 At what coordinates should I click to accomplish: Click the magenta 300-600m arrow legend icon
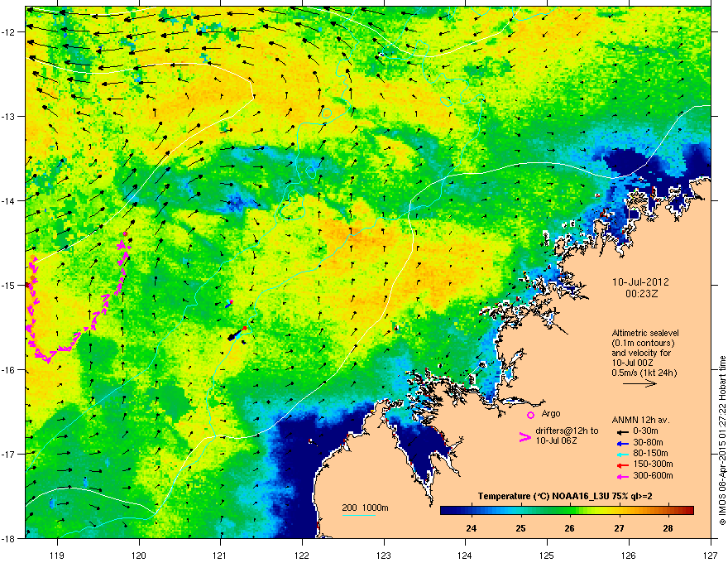[623, 476]
